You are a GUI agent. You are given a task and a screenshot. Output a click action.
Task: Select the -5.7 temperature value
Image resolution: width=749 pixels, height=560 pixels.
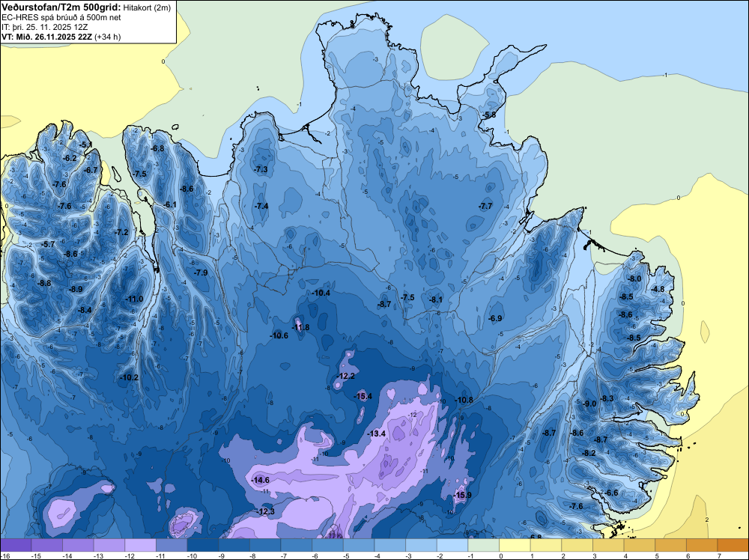[48, 244]
